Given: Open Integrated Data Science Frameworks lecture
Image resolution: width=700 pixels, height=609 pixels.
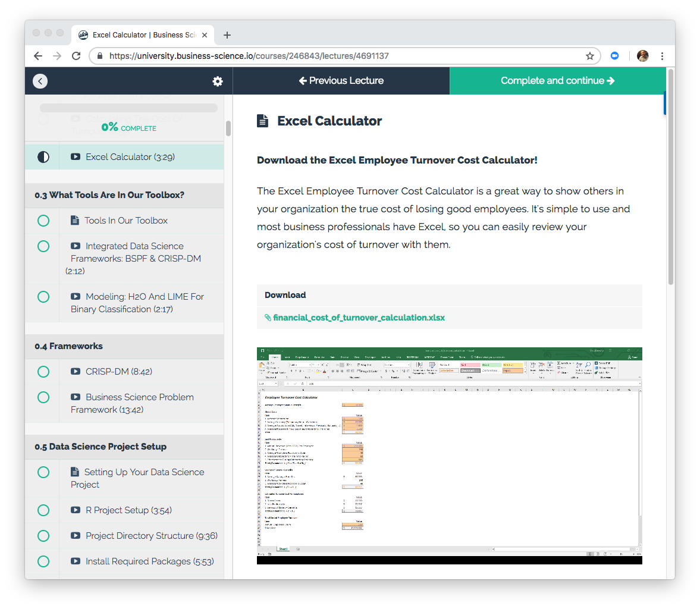Looking at the screenshot, I should point(136,258).
